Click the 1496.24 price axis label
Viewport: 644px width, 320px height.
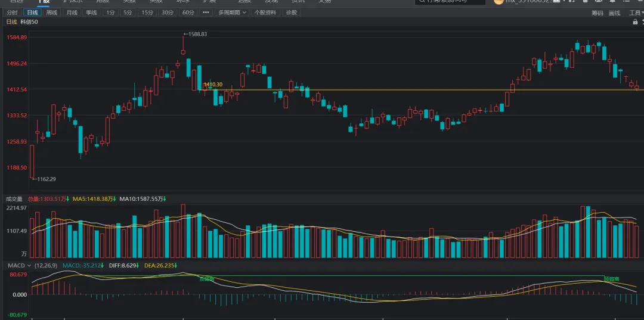coord(17,64)
